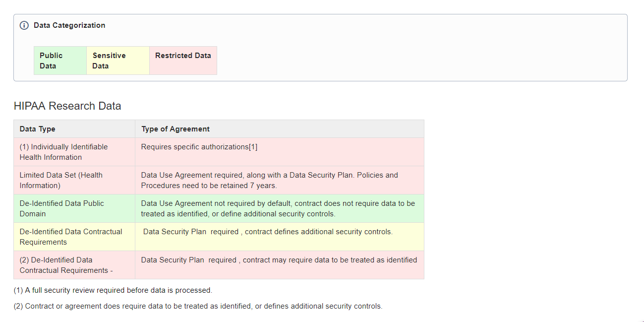Screen dimensions: 644x322
Task: Select the yellow Sensitive Data legend cell
Action: [118, 61]
